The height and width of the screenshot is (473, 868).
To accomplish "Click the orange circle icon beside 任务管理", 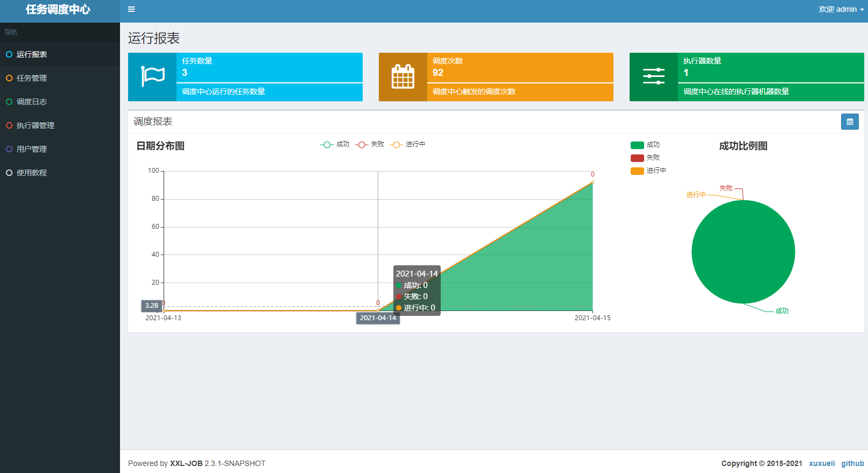I will click(9, 78).
